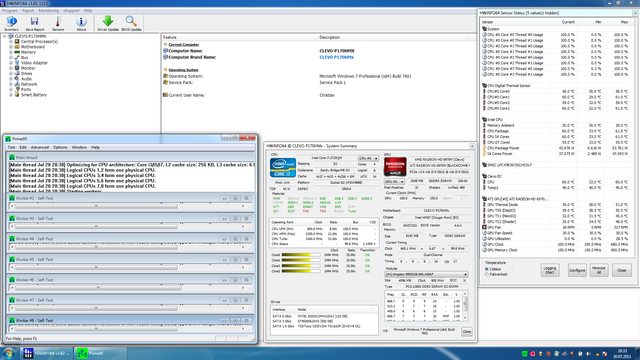Click Worker #5 horizontal scrollbar

pos(131,267)
